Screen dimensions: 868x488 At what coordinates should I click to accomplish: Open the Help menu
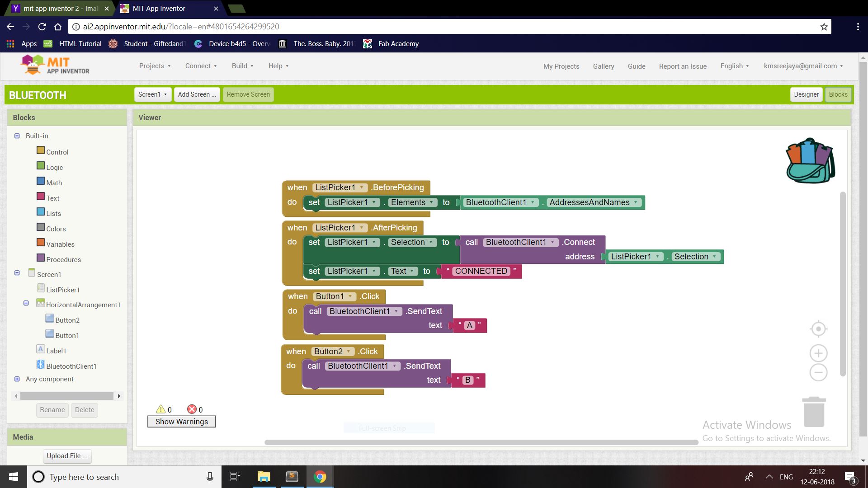coord(278,66)
